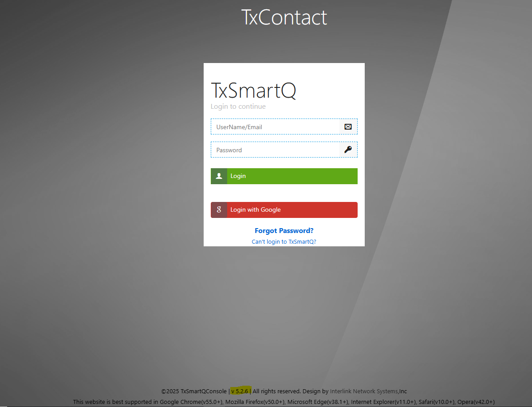
Task: Click the Google "g" icon on red button
Action: click(x=219, y=210)
